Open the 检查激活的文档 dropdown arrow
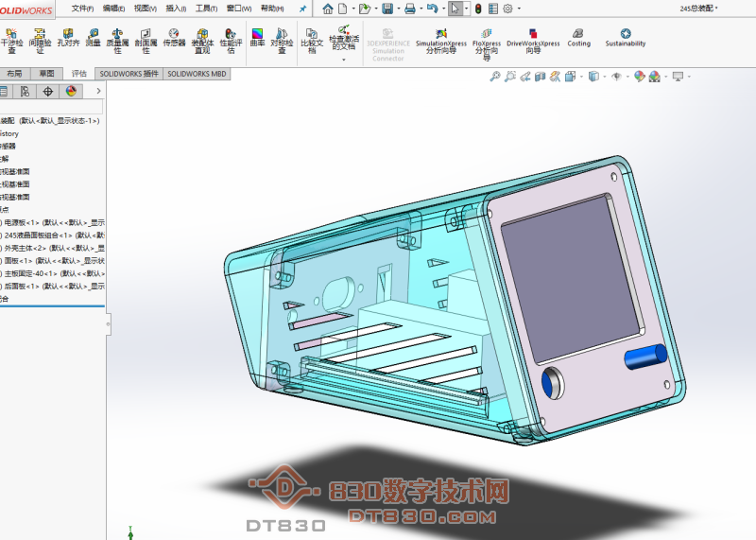This screenshot has height=540, width=756. coord(344,60)
